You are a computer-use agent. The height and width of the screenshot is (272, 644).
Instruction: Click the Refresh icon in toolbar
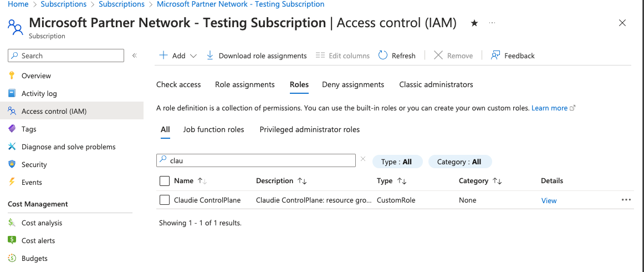click(383, 56)
